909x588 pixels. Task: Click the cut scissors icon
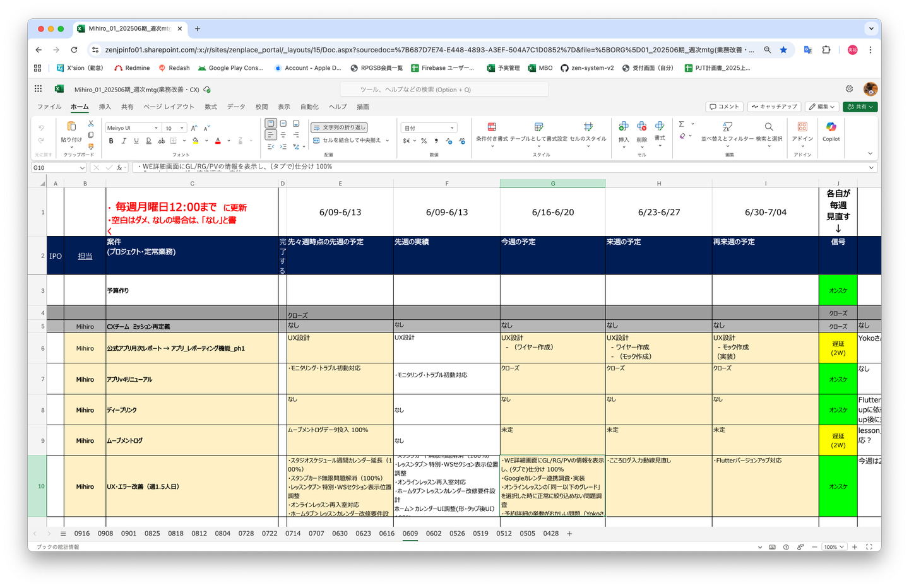pyautogui.click(x=91, y=124)
